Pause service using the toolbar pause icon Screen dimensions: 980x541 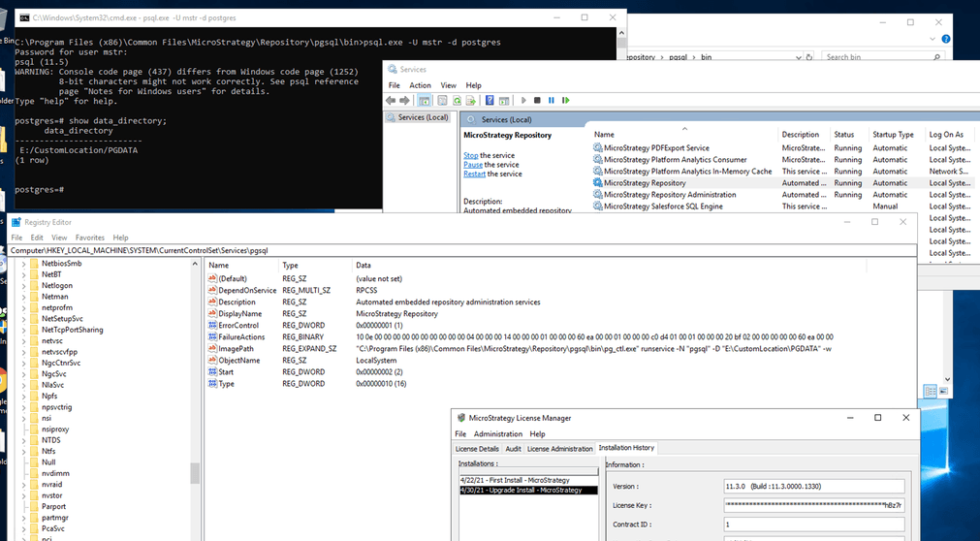click(x=552, y=100)
